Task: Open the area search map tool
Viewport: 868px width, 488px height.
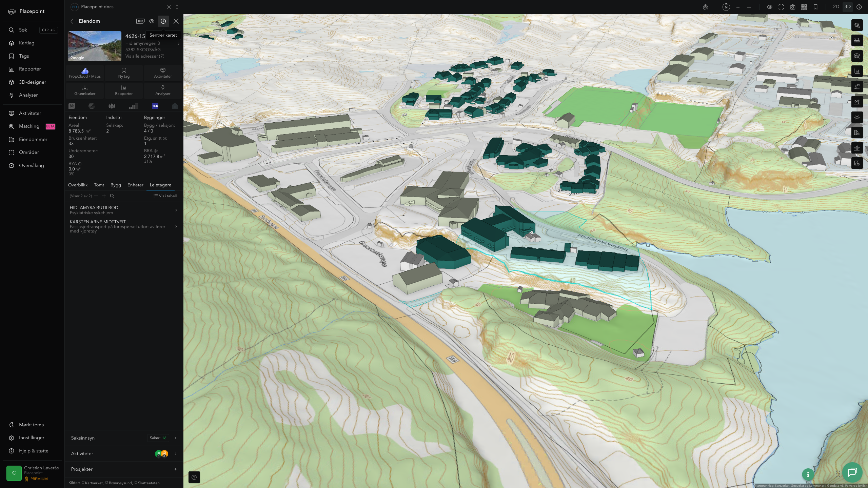Action: coord(857,56)
